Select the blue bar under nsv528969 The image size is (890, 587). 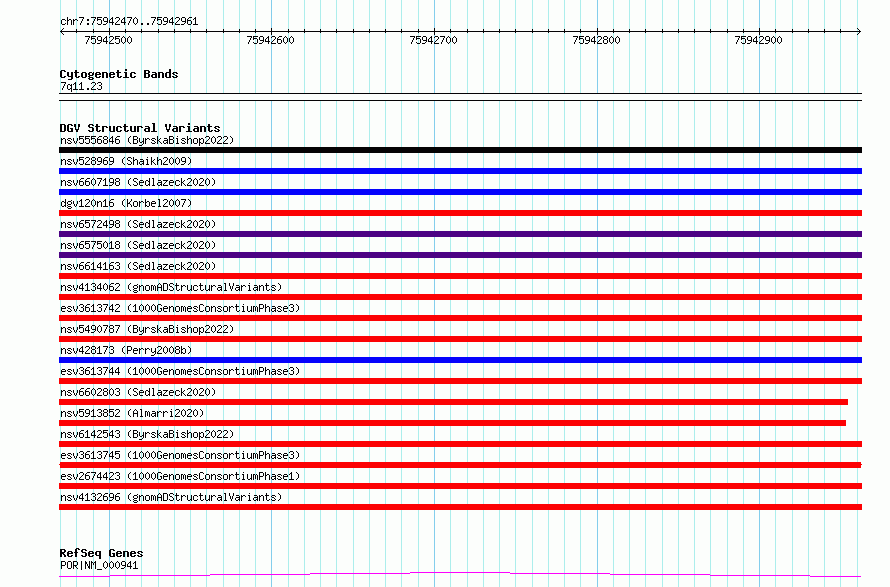pos(460,171)
